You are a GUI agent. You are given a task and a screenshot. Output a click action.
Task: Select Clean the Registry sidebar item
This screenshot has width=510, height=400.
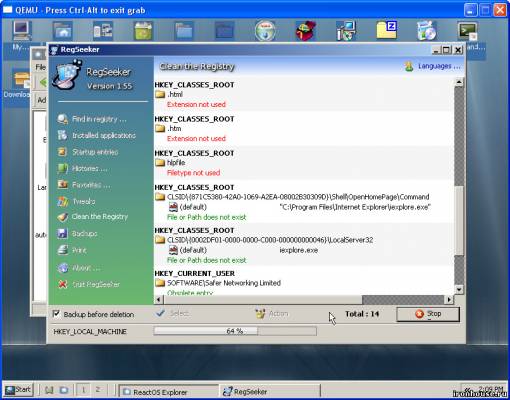[93, 217]
